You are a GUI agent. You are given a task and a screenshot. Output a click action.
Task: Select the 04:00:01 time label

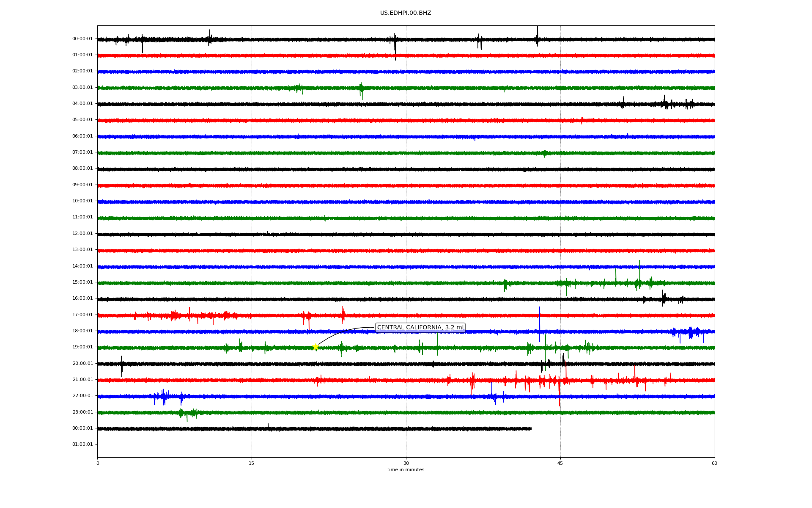[82, 103]
